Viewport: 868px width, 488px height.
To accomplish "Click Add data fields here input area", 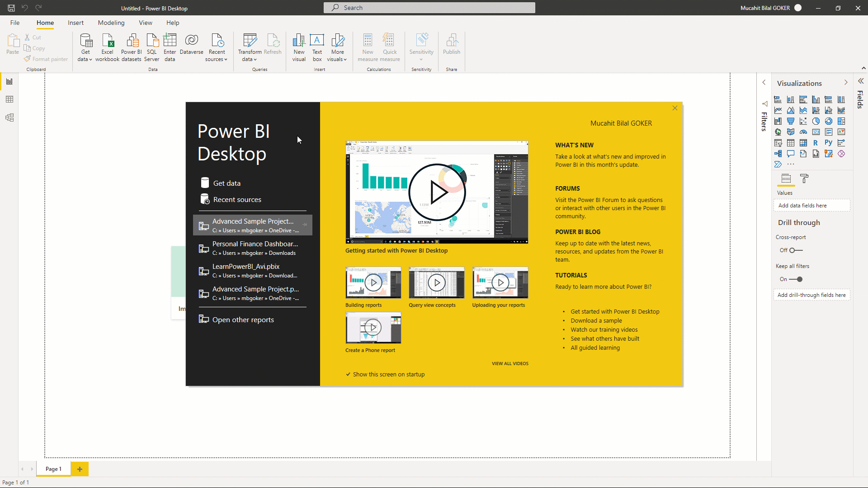I will point(812,205).
